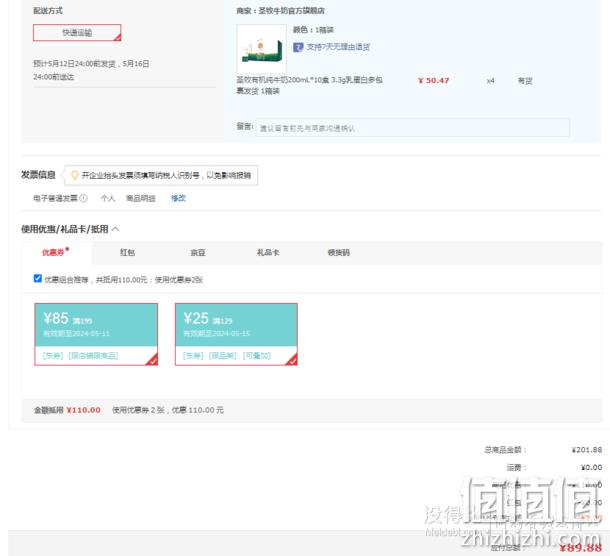Click 修改 to edit invoice info
Viewport: 610px width, 556px height.
point(178,198)
